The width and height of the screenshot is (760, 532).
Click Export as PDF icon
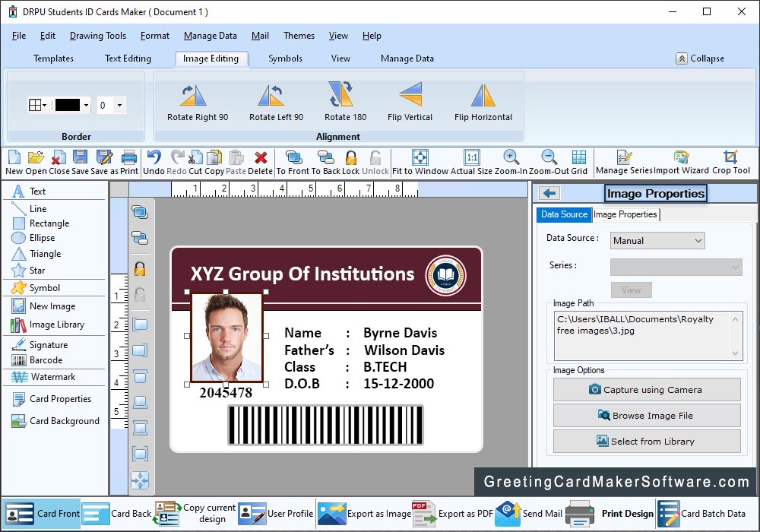[x=423, y=514]
